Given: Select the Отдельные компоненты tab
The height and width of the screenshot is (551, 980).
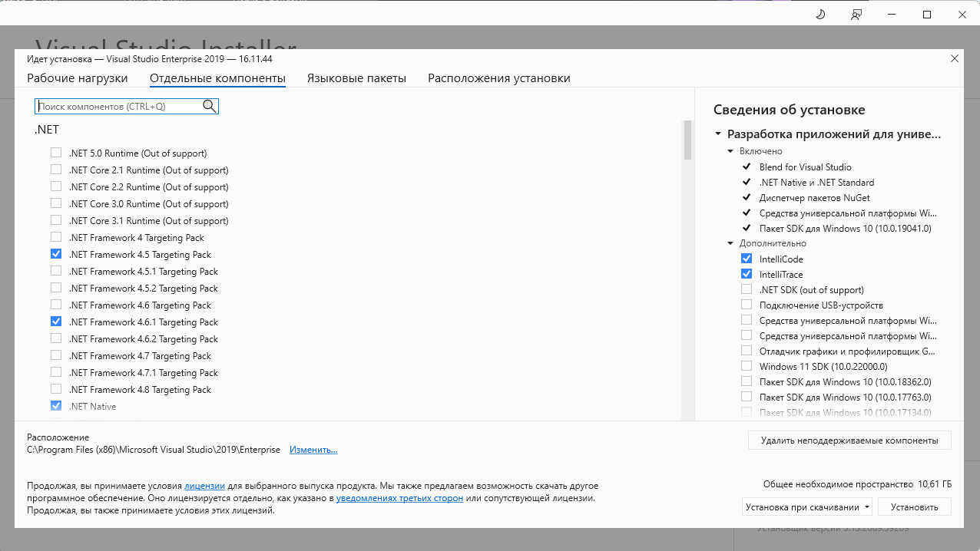Looking at the screenshot, I should [x=217, y=78].
